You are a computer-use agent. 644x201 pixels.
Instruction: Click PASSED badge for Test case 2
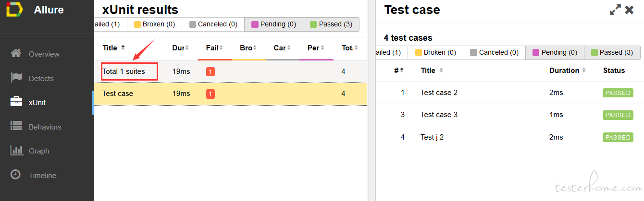[618, 93]
